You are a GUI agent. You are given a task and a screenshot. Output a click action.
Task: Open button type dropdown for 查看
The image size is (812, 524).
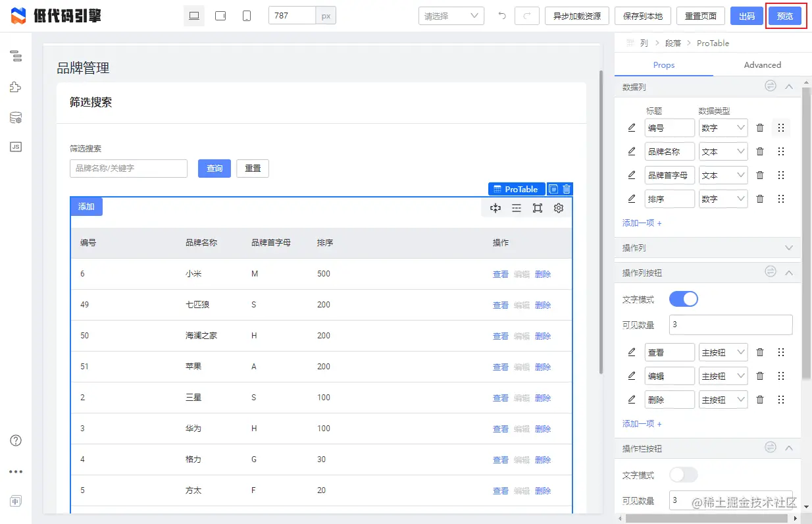tap(723, 352)
